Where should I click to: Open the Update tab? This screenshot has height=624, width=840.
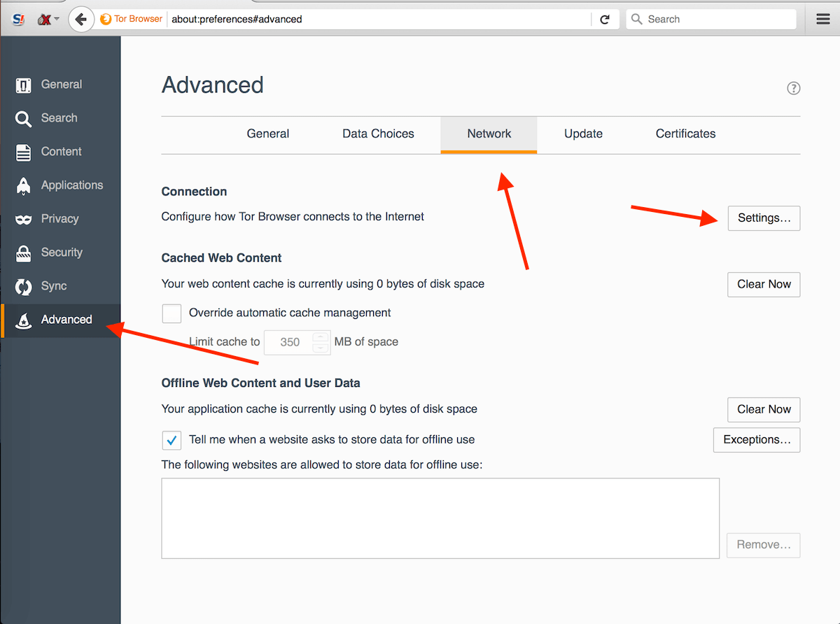click(583, 134)
